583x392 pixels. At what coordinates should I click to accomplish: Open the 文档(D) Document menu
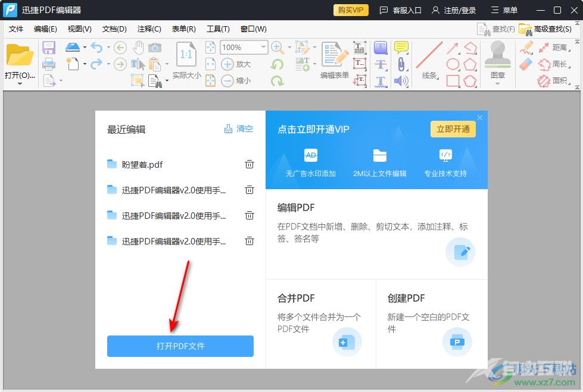[114, 29]
